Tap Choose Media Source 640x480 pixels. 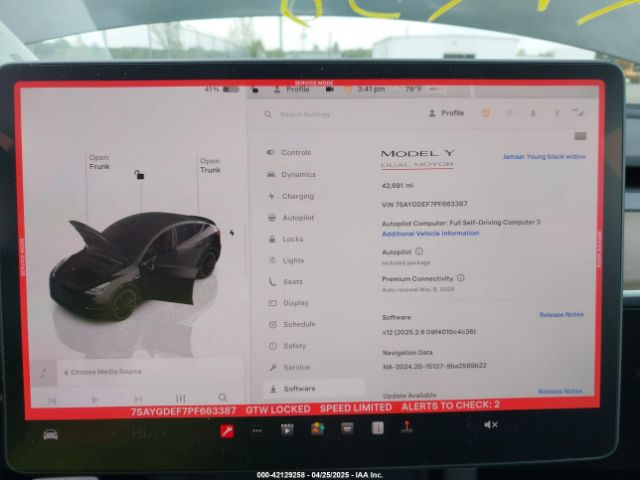[102, 372]
